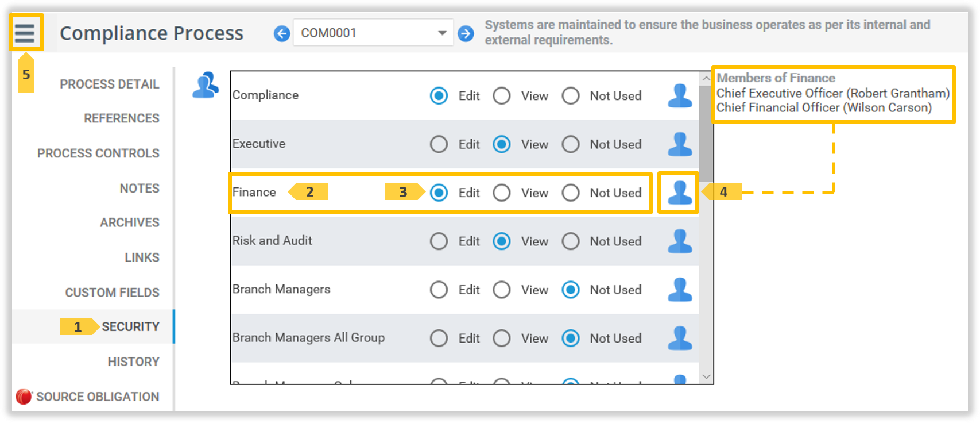
Task: Show members of Finance group
Action: click(680, 193)
